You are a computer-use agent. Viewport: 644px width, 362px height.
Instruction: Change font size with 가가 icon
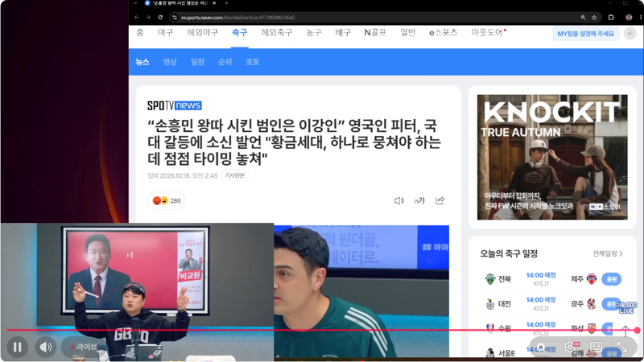click(419, 200)
